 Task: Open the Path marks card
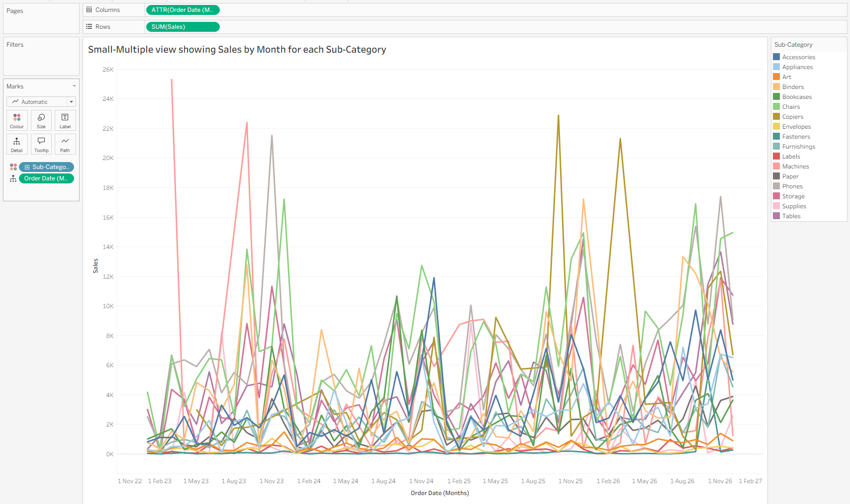click(x=65, y=144)
